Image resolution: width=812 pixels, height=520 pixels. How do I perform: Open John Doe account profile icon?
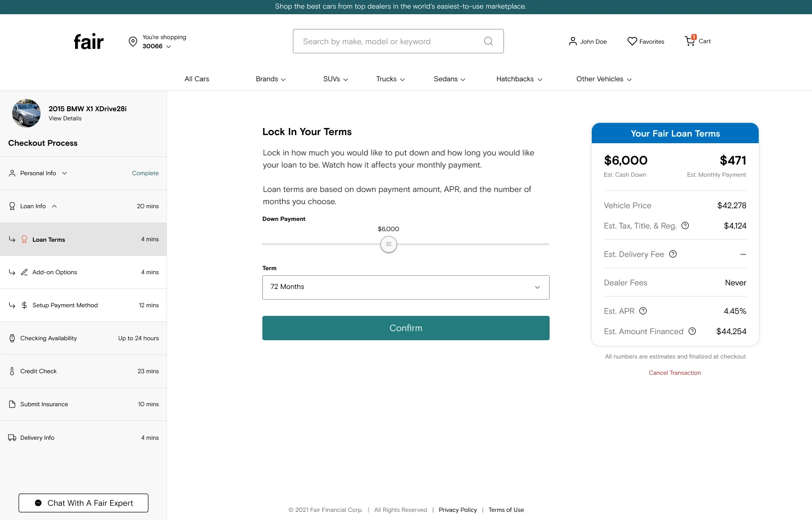click(573, 41)
